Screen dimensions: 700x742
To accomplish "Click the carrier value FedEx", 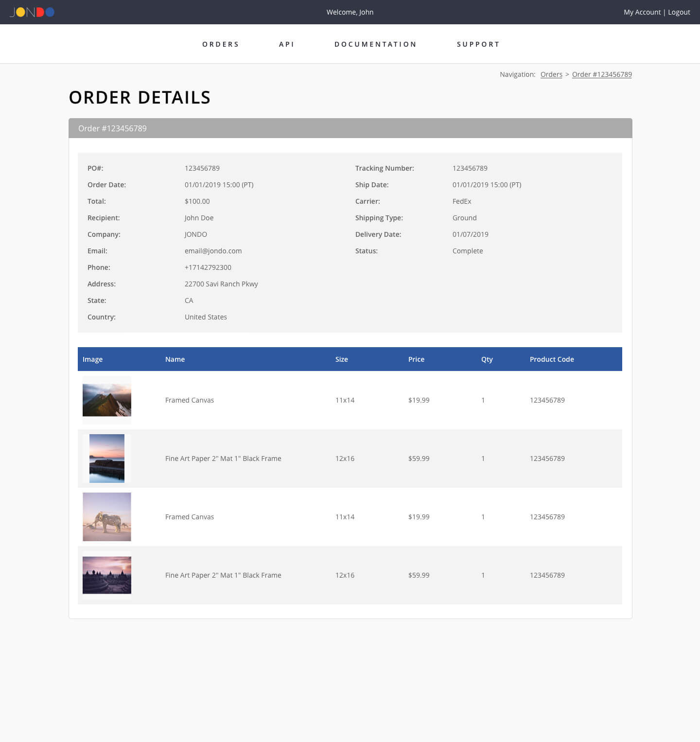I will [462, 201].
